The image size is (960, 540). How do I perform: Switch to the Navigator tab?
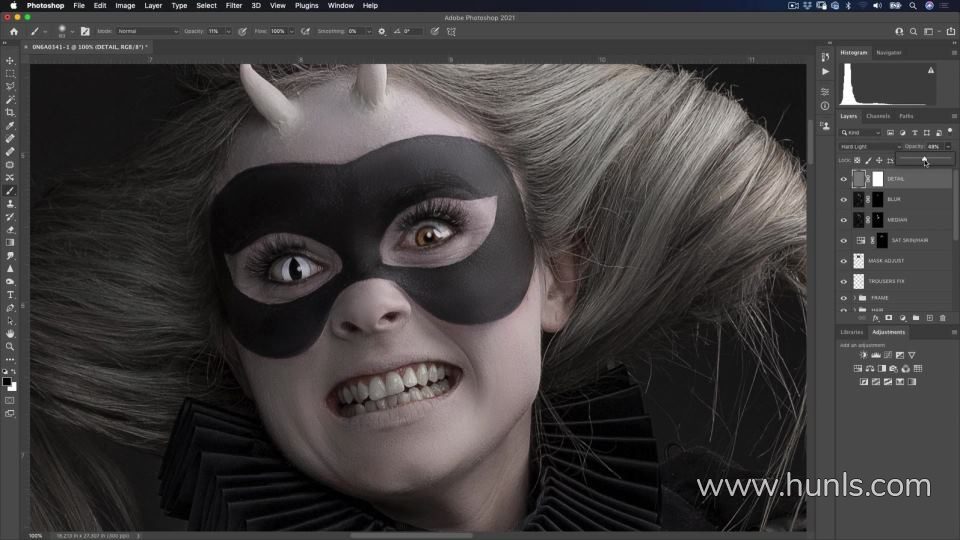pos(888,52)
